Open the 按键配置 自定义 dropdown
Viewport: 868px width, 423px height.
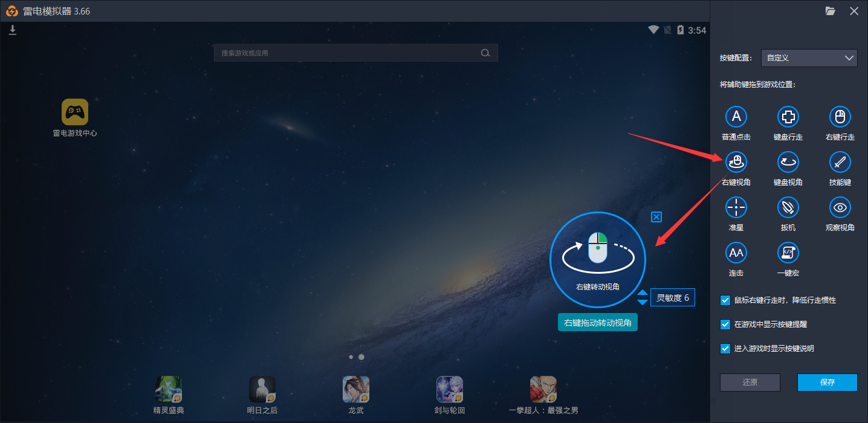[x=809, y=58]
